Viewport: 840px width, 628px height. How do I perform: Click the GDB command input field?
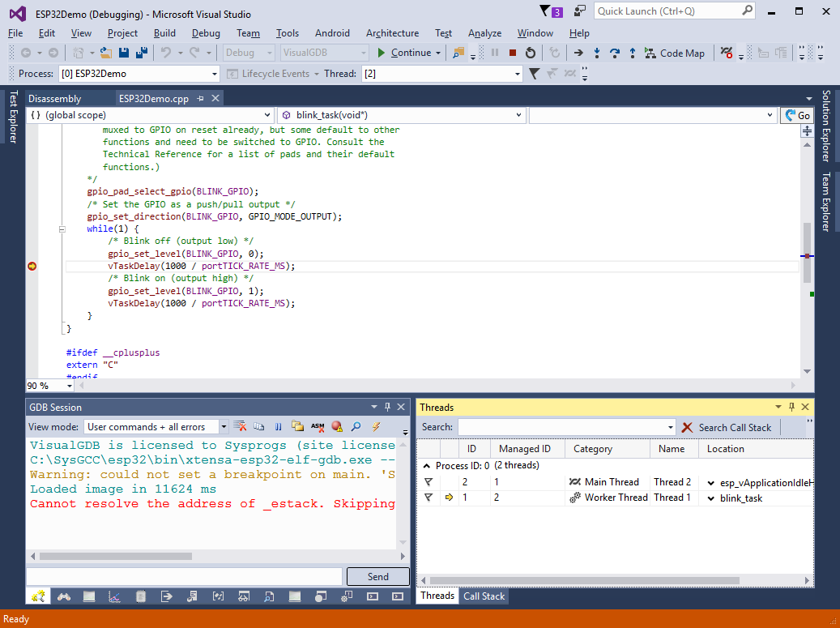click(x=185, y=577)
